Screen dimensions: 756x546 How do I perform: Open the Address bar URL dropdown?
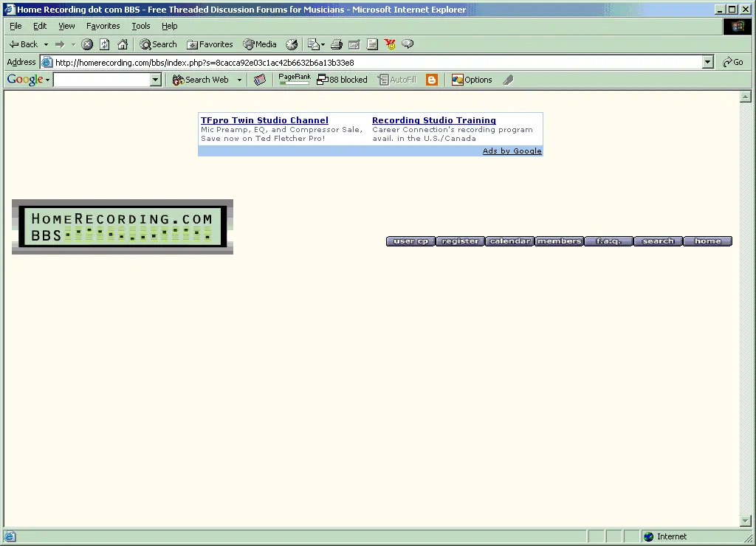pos(708,62)
